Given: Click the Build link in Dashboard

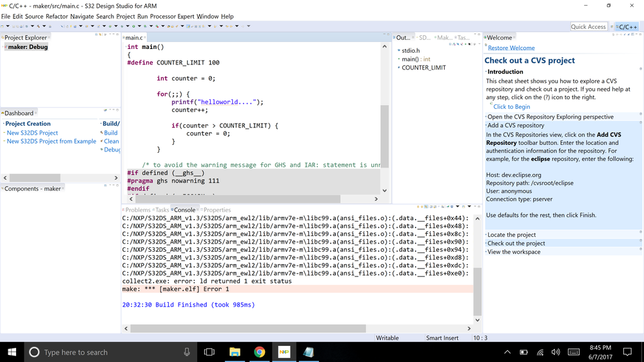Looking at the screenshot, I should [110, 133].
